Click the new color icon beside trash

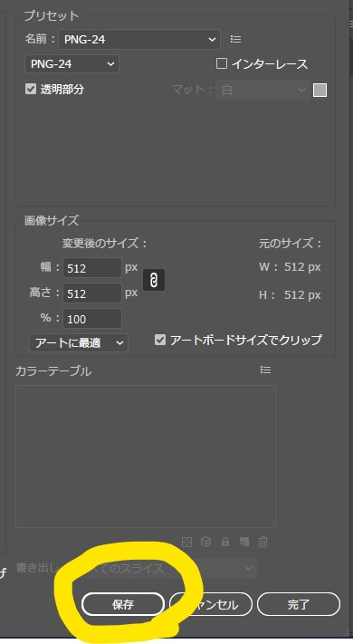pyautogui.click(x=244, y=542)
